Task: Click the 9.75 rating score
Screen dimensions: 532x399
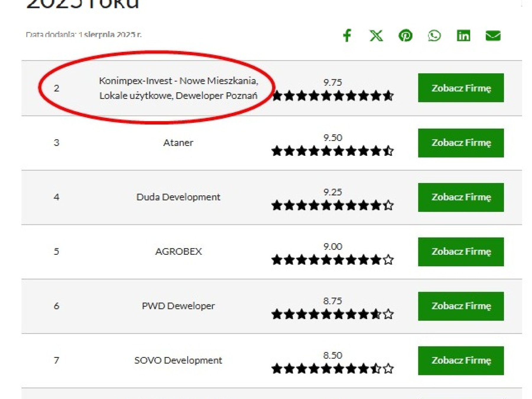Action: click(332, 82)
